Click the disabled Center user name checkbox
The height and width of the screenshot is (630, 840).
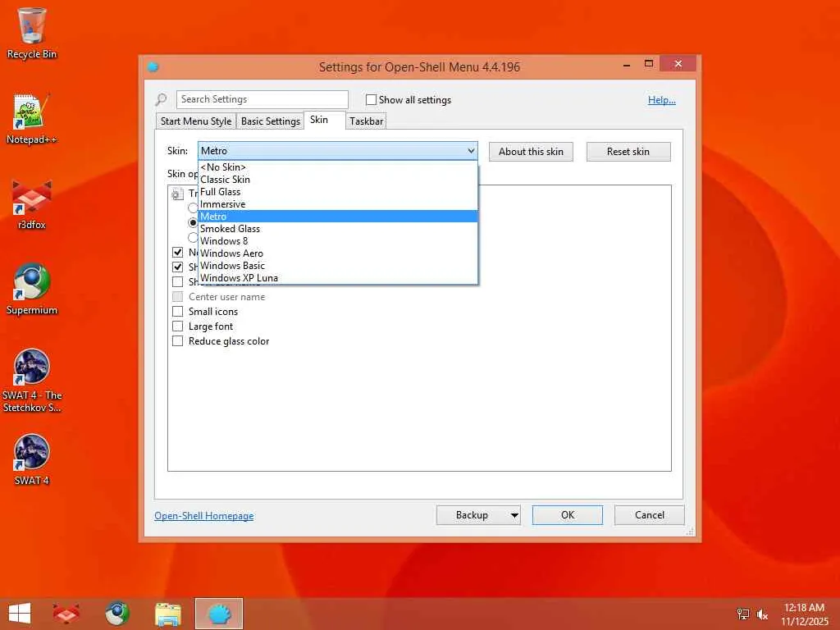(177, 297)
